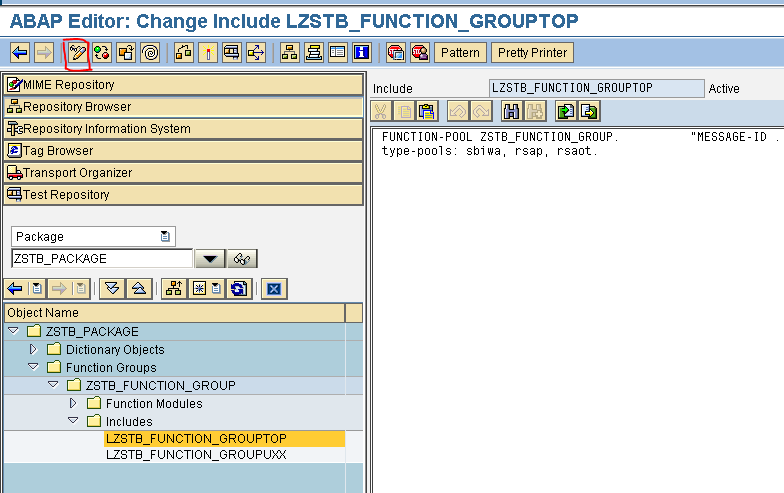Click the Find binoculars icon
This screenshot has width=784, height=493.
[511, 111]
